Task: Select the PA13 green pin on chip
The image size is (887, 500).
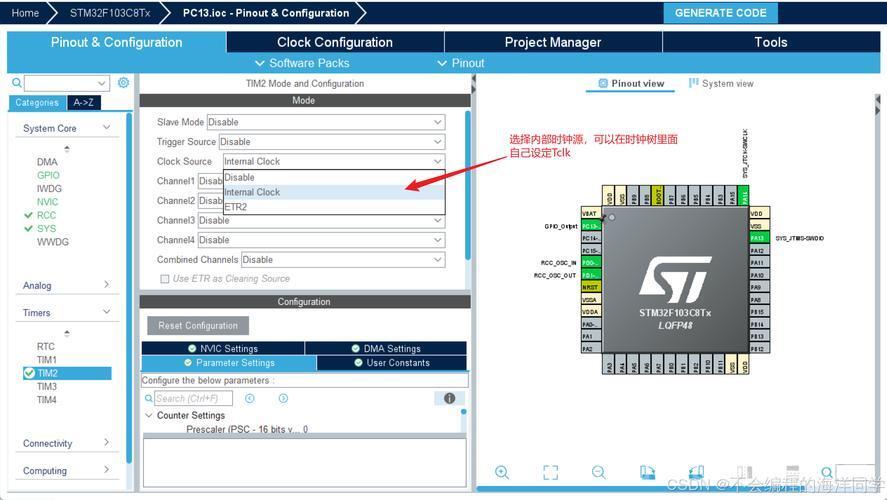Action: tap(760, 238)
